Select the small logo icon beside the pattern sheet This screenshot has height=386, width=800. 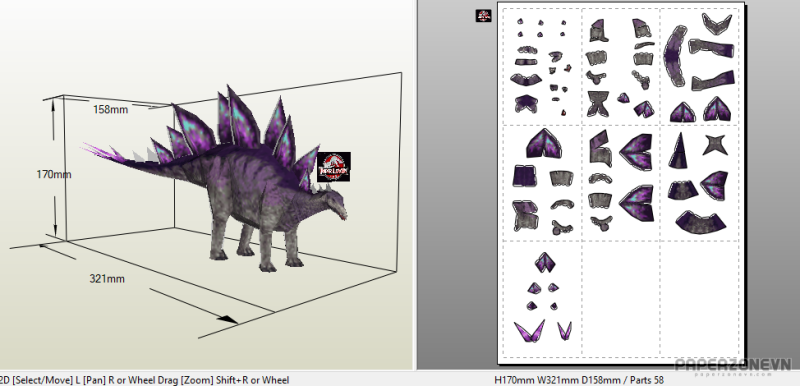point(483,16)
